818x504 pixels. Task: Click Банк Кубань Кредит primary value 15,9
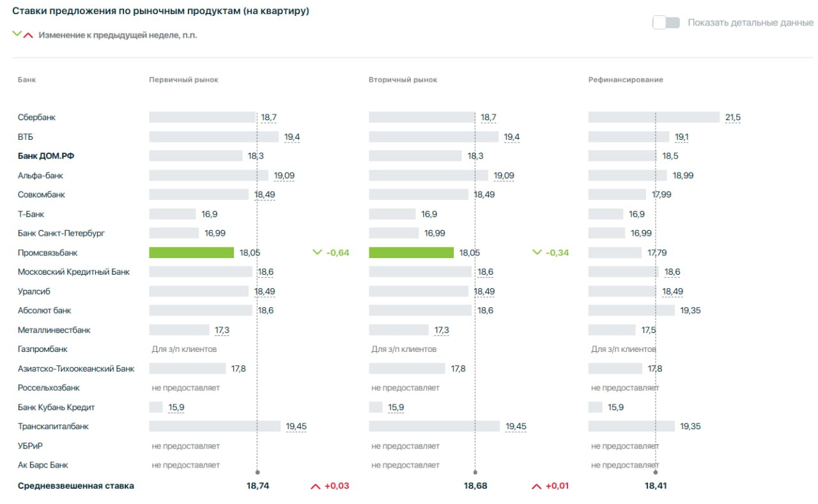176,407
